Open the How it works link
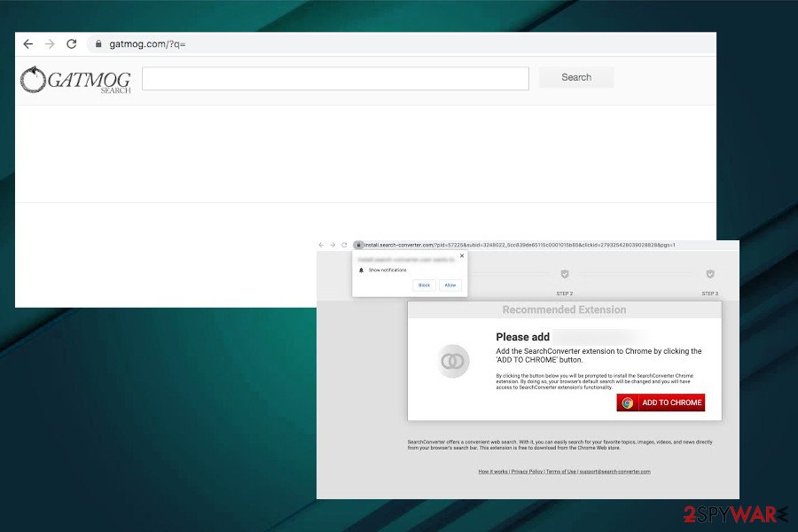The height and width of the screenshot is (532, 798). [493, 472]
